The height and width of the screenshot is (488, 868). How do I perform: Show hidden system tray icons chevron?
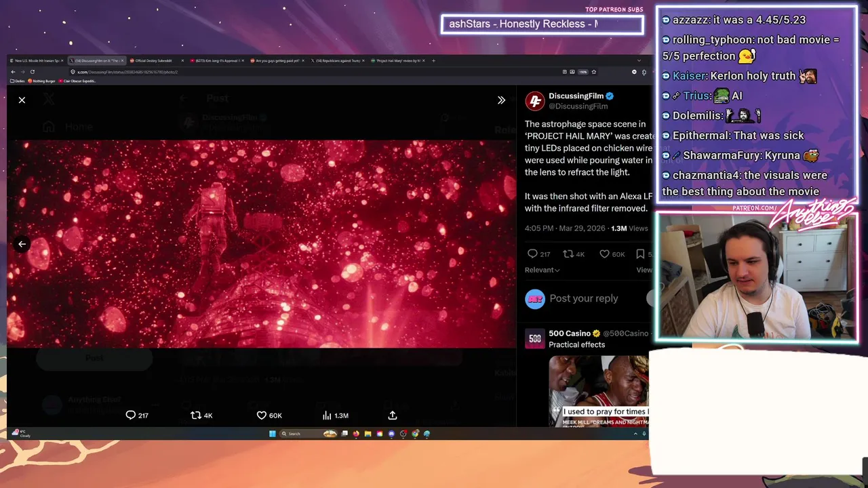[635, 434]
